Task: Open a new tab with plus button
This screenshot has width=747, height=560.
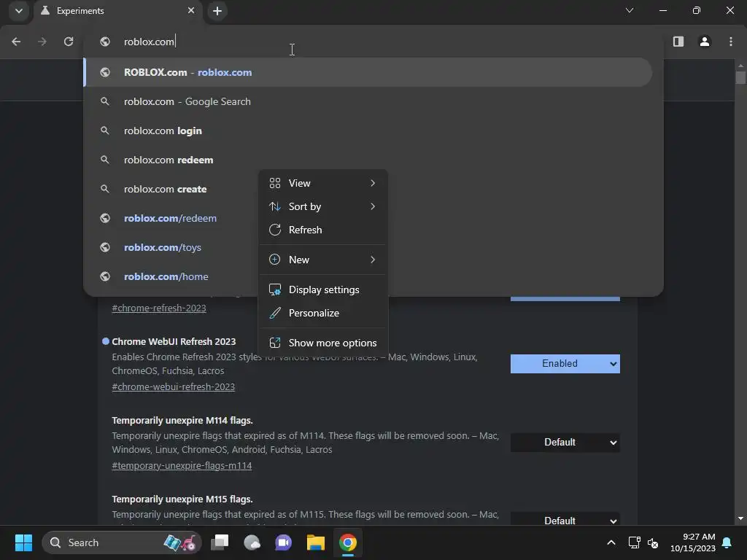Action: tap(217, 11)
